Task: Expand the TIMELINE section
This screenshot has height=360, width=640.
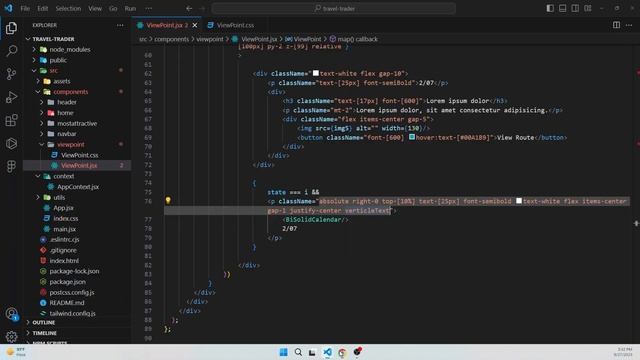Action: [x=44, y=333]
